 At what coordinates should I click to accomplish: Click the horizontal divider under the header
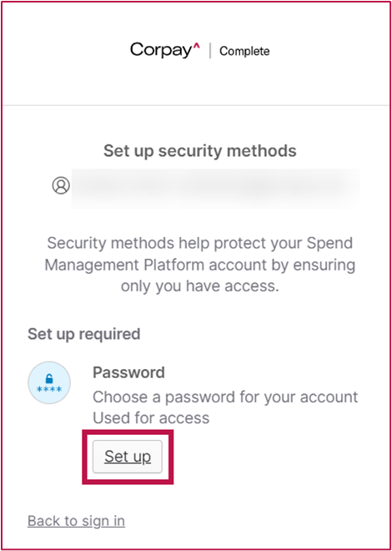(x=196, y=105)
